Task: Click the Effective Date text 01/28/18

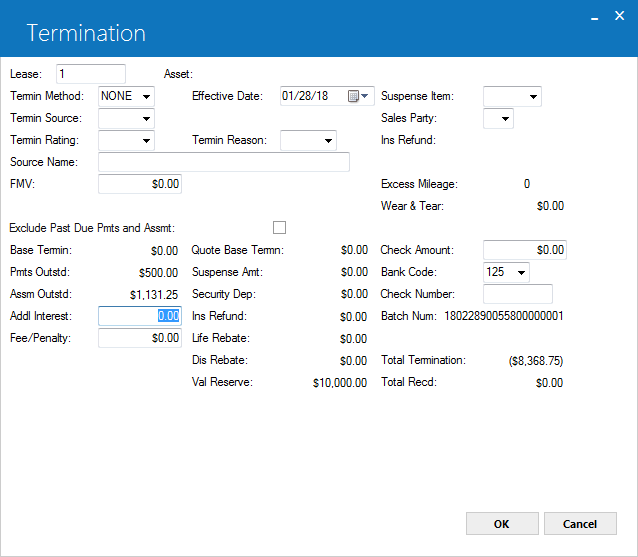Action: point(305,96)
